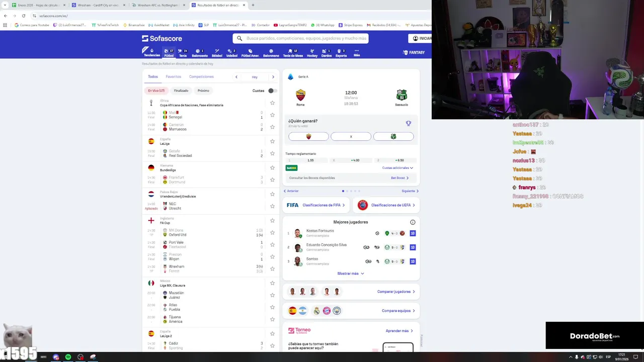The height and width of the screenshot is (362, 644).
Task: Favorite the Copa Africana de Naciones star
Action: click(x=272, y=103)
